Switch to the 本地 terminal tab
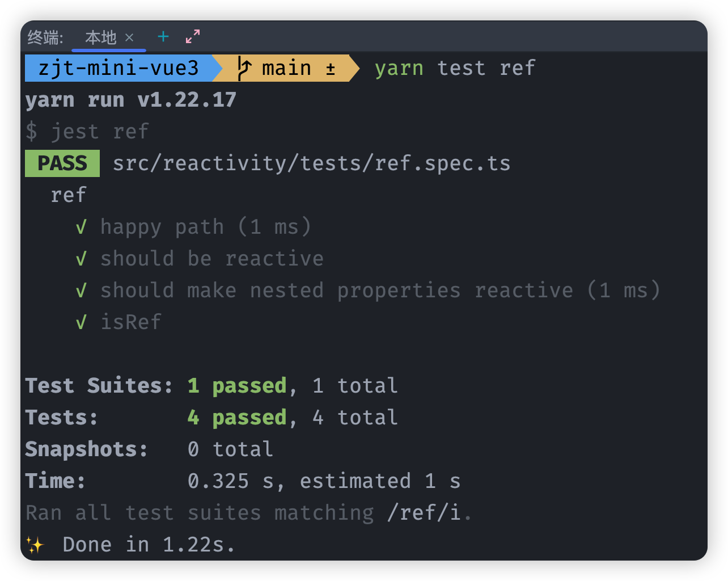This screenshot has height=581, width=728. point(100,37)
